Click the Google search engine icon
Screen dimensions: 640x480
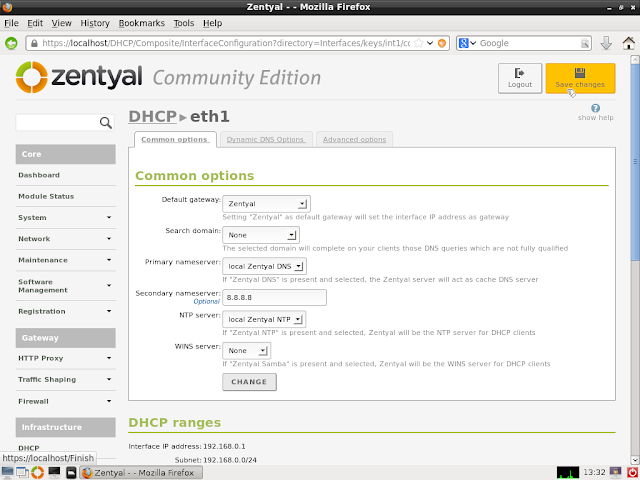coord(463,43)
